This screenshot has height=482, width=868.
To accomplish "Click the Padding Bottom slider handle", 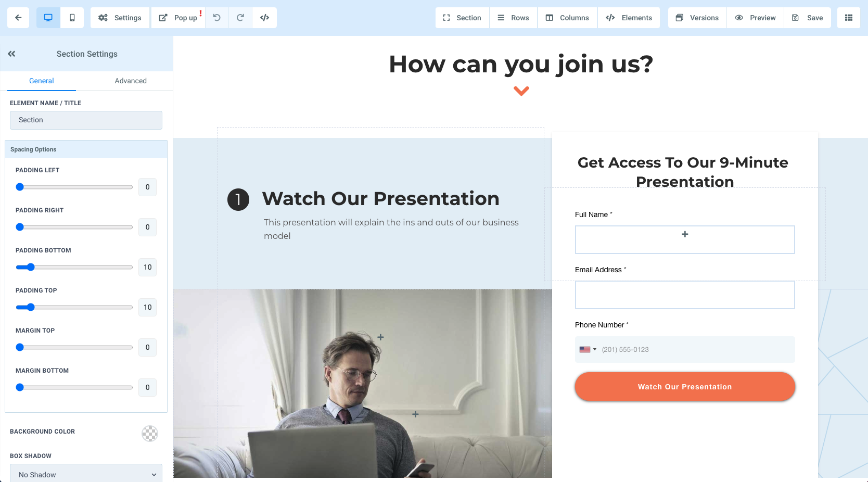I will click(31, 267).
